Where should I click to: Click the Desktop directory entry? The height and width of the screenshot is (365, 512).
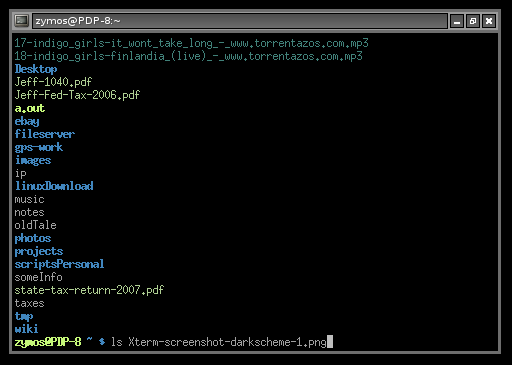(x=36, y=69)
